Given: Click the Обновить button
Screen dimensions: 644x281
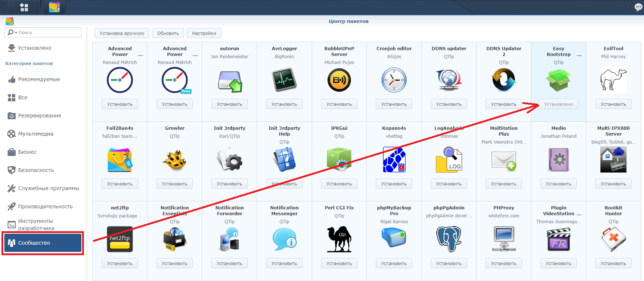Looking at the screenshot, I should 168,33.
